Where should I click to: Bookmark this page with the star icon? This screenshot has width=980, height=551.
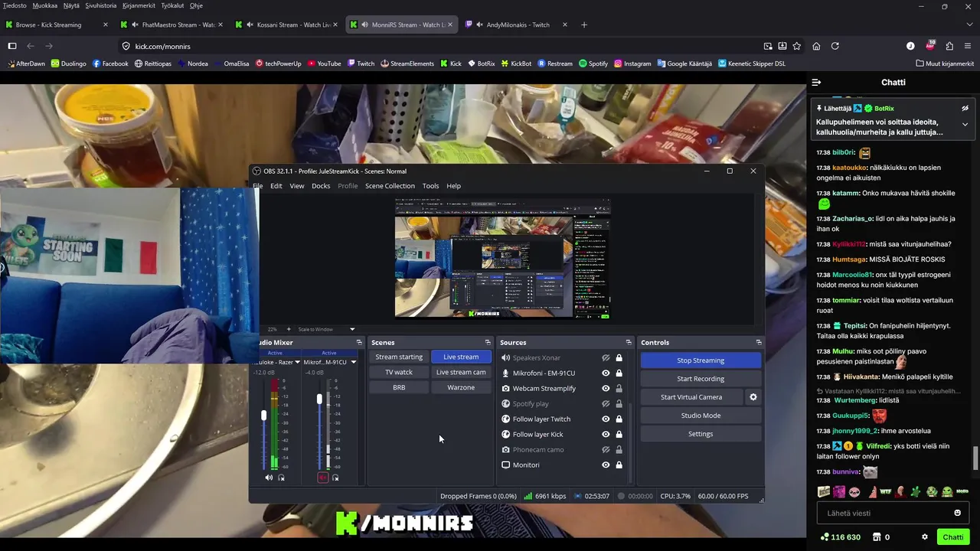point(797,46)
